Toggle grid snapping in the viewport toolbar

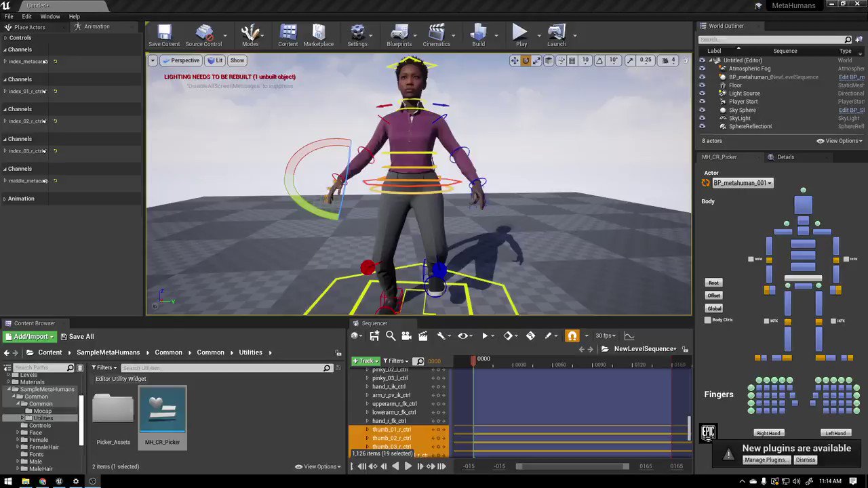pyautogui.click(x=572, y=60)
